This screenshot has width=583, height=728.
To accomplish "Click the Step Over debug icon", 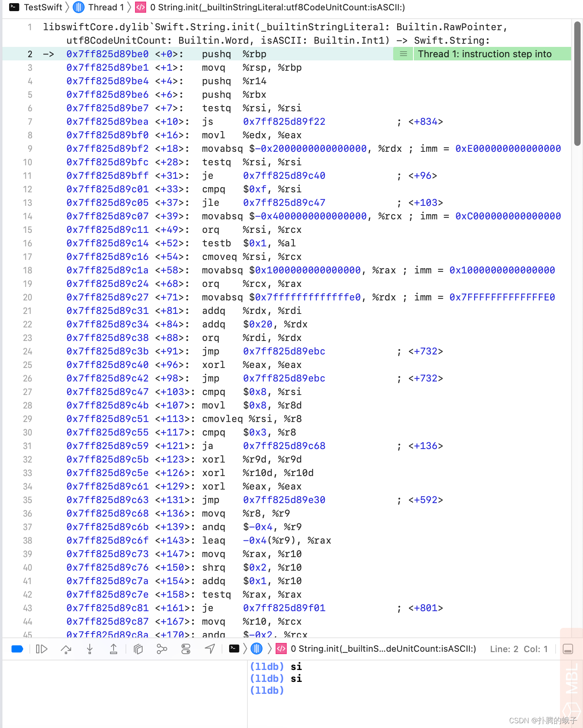I will pos(66,649).
